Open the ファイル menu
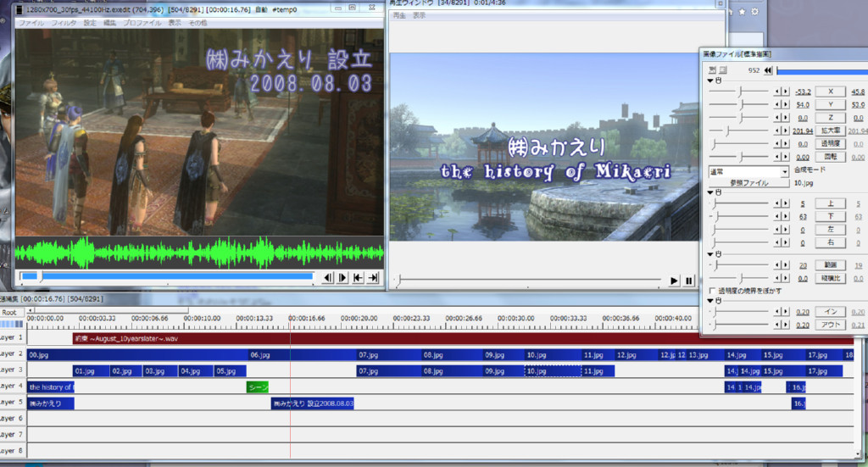This screenshot has height=467, width=868. [31, 23]
